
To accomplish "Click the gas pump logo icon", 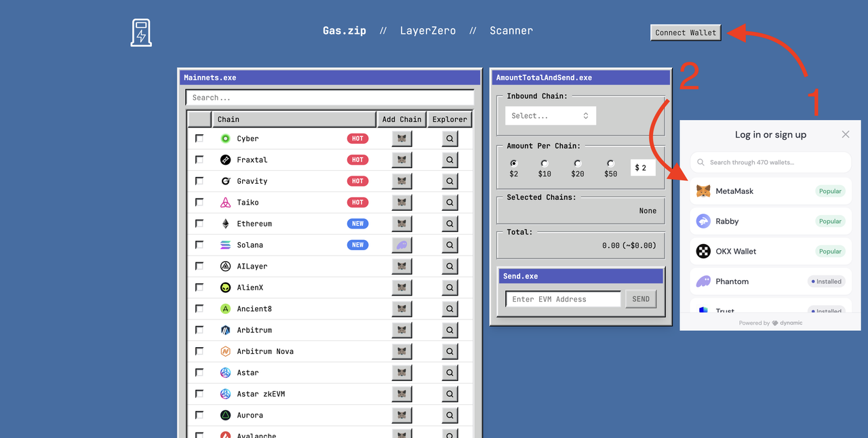I will tap(141, 33).
